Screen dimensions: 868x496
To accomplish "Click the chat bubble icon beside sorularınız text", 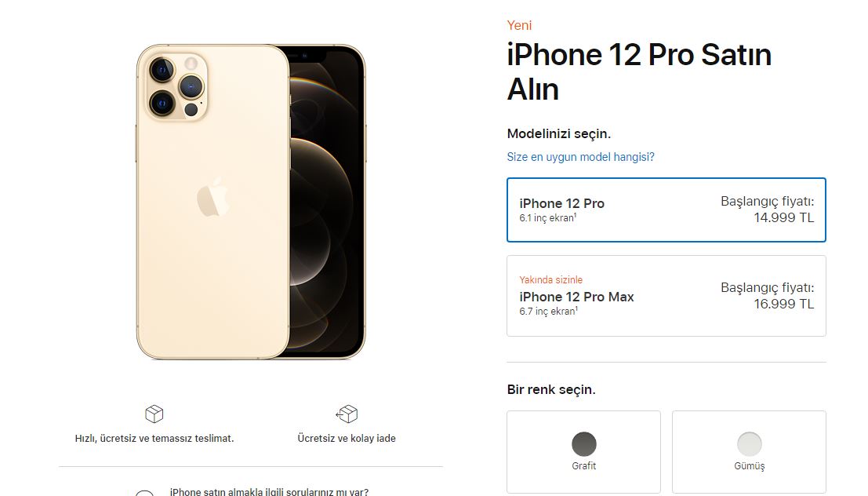I will [x=144, y=493].
